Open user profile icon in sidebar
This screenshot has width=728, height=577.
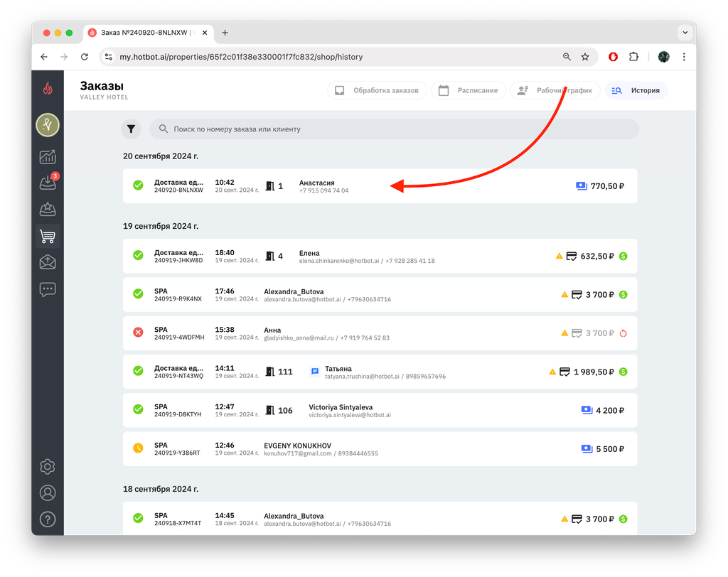tap(48, 492)
